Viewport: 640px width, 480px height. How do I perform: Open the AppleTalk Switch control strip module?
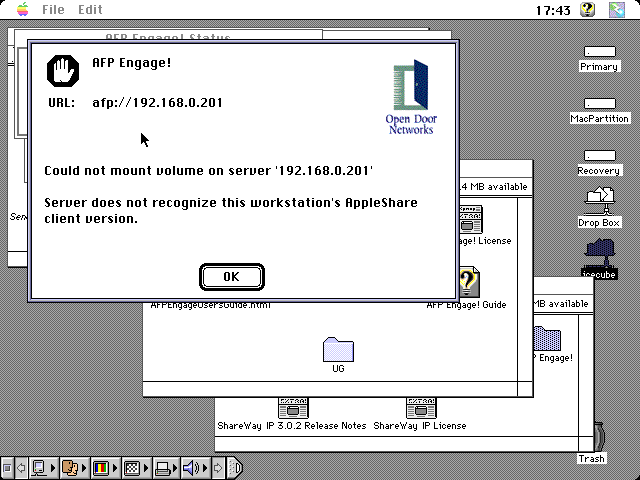[43, 468]
